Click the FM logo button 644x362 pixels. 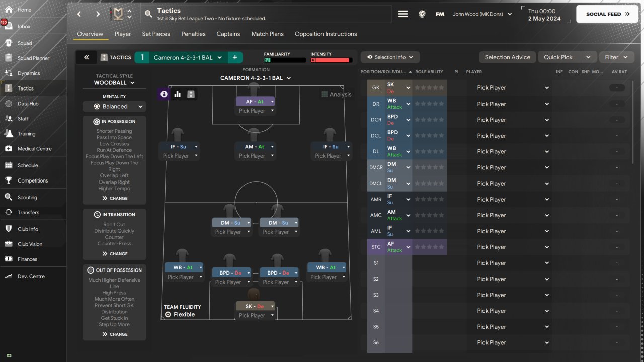point(440,14)
